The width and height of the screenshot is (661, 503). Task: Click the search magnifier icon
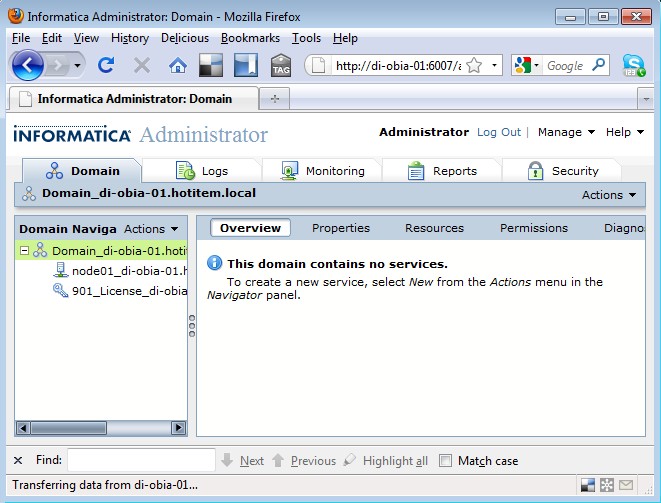(598, 65)
